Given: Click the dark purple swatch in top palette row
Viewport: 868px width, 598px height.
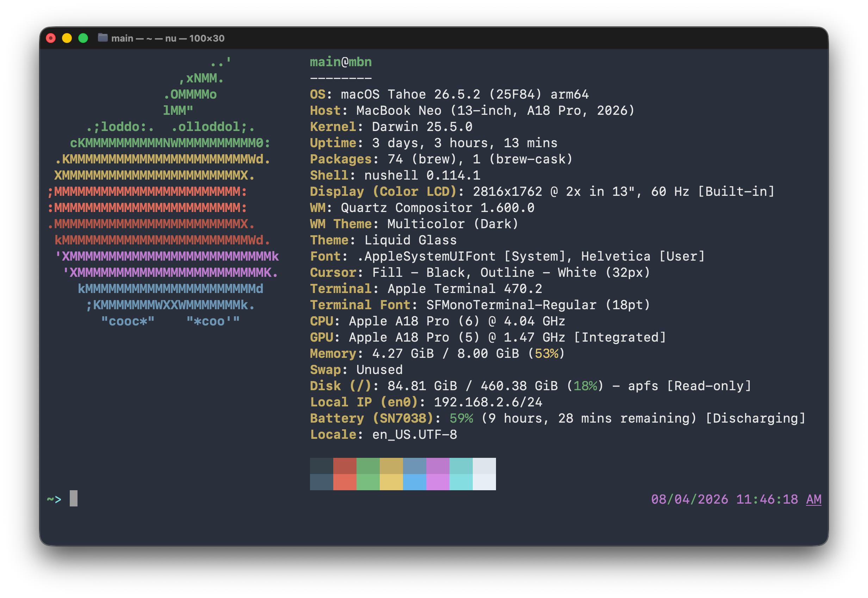Looking at the screenshot, I should [x=438, y=466].
